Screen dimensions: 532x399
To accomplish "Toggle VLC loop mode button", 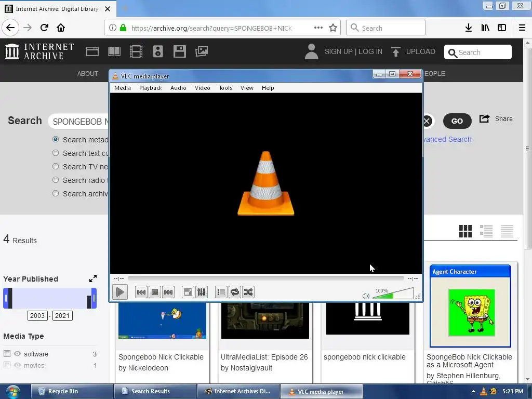I will pyautogui.click(x=234, y=292).
